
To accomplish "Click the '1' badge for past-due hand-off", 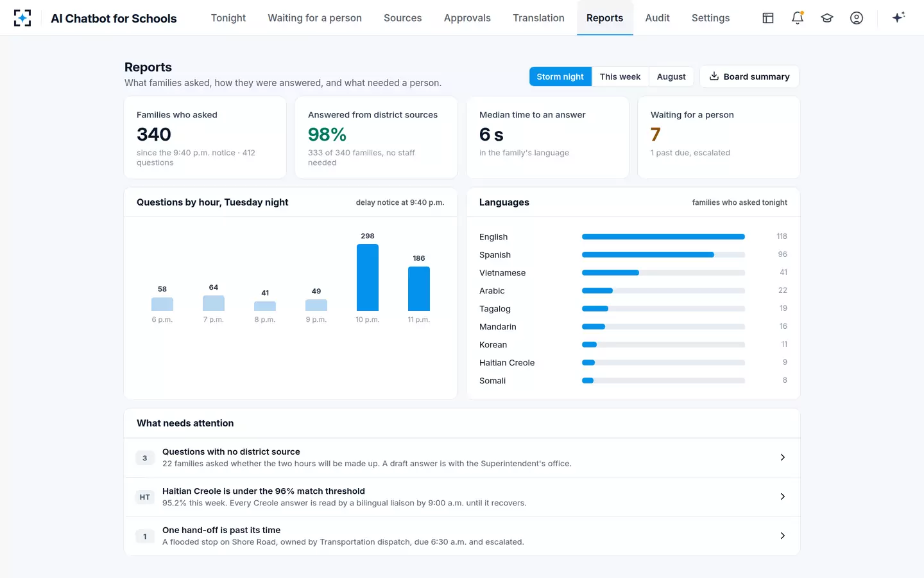I will [x=145, y=536].
